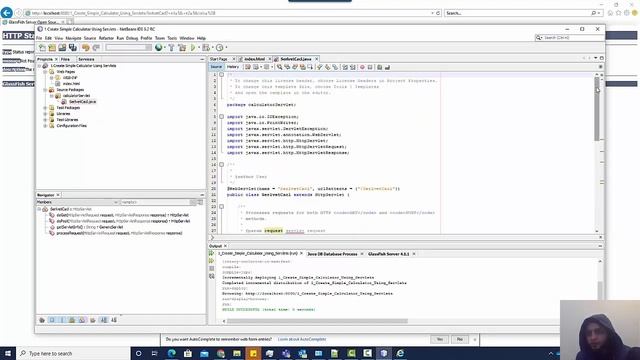Image resolution: width=640 pixels, height=360 pixels.
Task: Toggle Show Fields button in Navigator
Action: point(52,320)
